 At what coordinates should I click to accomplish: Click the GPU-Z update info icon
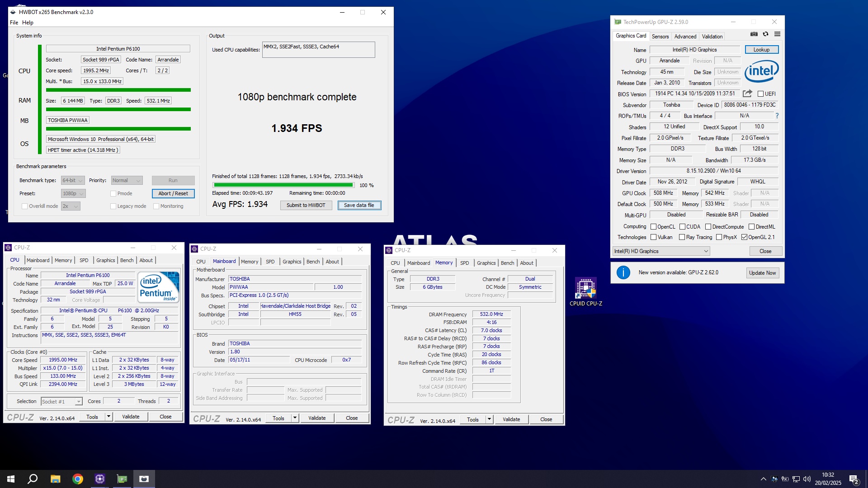(x=623, y=272)
